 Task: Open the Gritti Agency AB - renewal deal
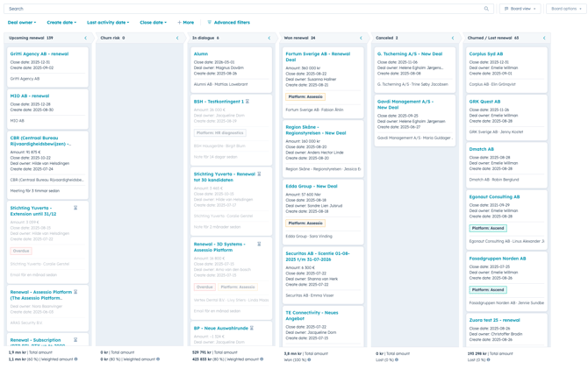pos(39,54)
